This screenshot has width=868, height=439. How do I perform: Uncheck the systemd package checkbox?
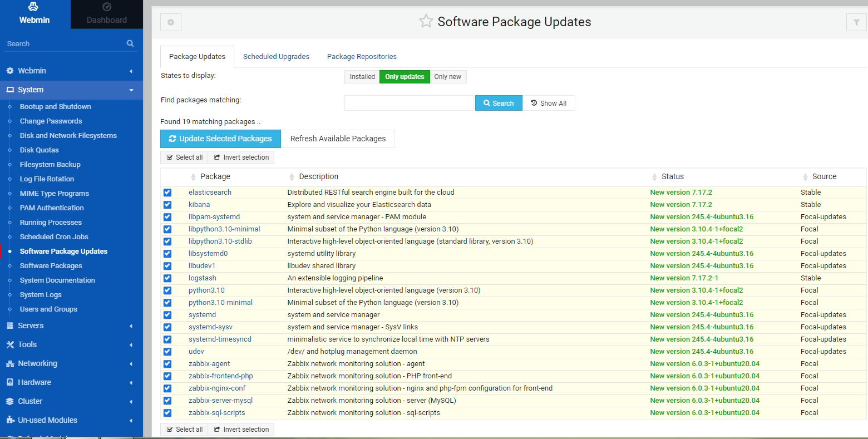167,315
